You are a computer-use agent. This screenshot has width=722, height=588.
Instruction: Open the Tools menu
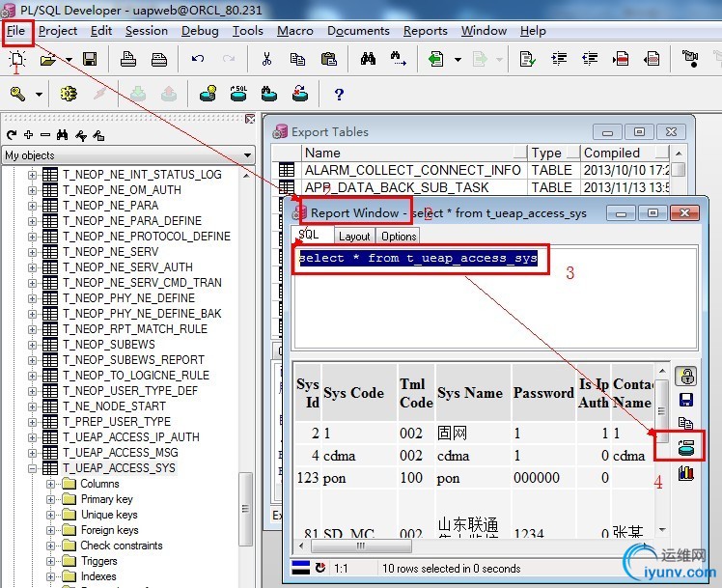click(248, 31)
